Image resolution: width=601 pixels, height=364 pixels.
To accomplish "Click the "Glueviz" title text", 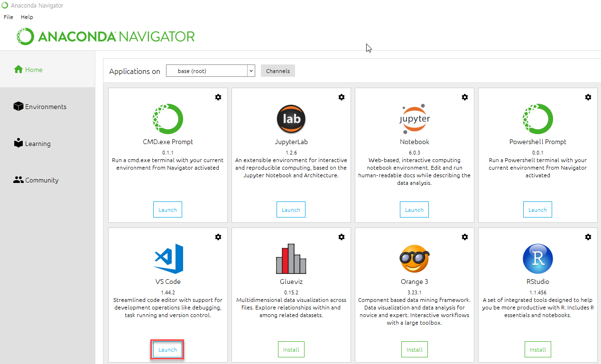I will pyautogui.click(x=291, y=282).
